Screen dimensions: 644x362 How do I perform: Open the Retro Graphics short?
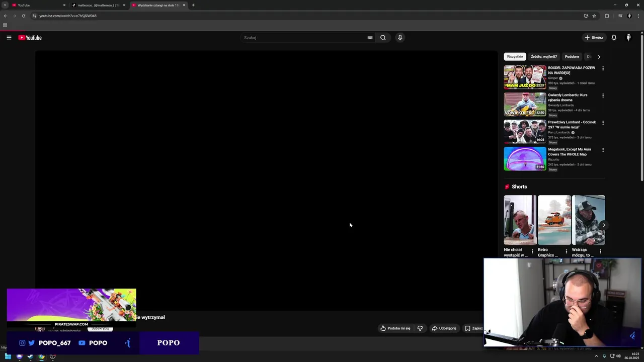[x=554, y=220]
